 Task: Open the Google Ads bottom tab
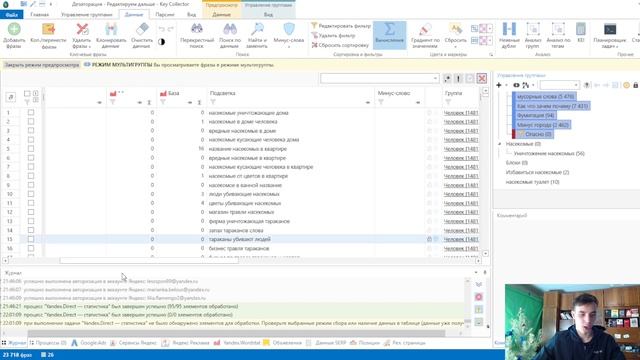click(90, 343)
